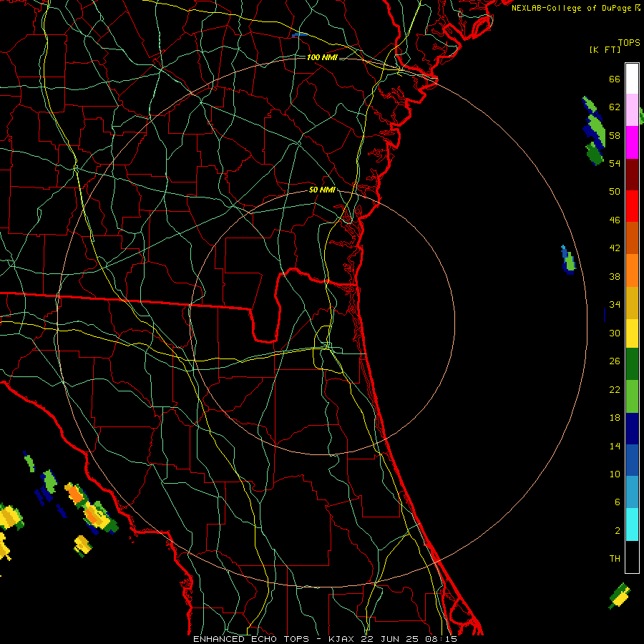This screenshot has width=644, height=644.
Task: Click the "08:15" time in the caption
Action: 443,639
